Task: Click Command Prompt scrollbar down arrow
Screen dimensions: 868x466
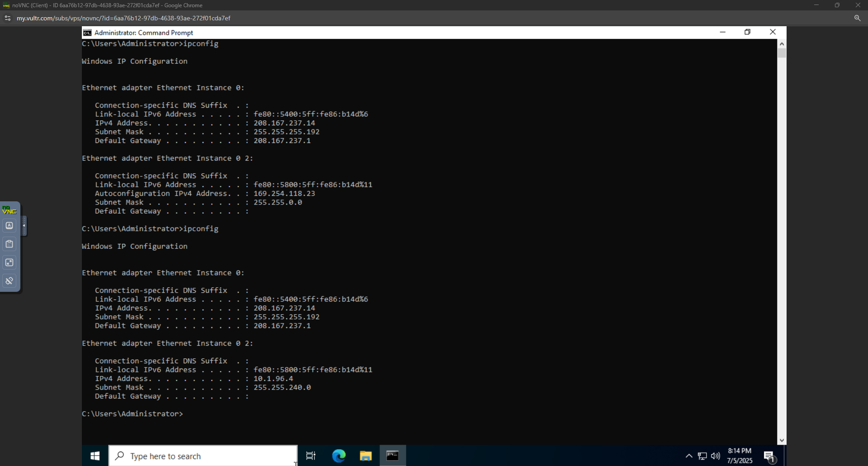Action: [782, 440]
